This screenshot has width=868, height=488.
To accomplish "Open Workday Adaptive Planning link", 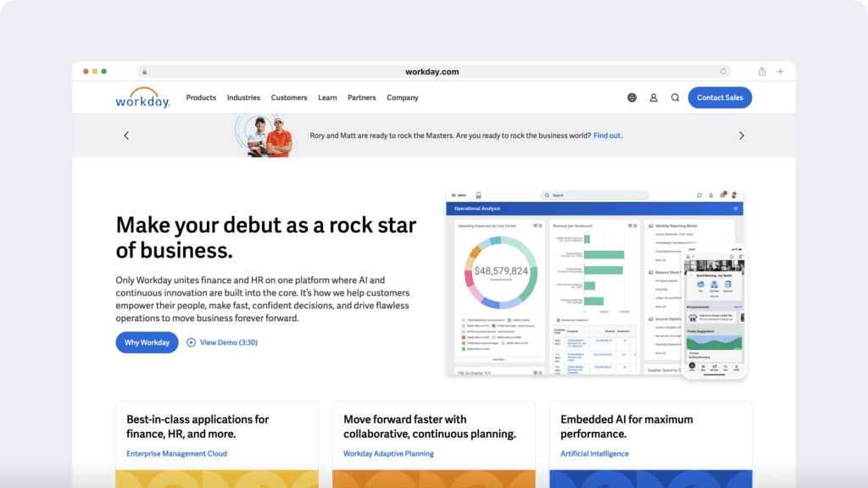I will [x=388, y=454].
